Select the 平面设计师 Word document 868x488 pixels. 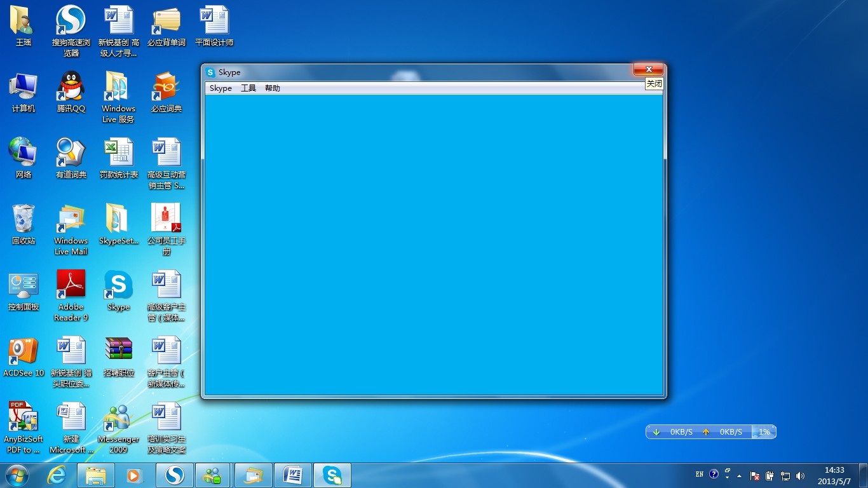(x=214, y=26)
